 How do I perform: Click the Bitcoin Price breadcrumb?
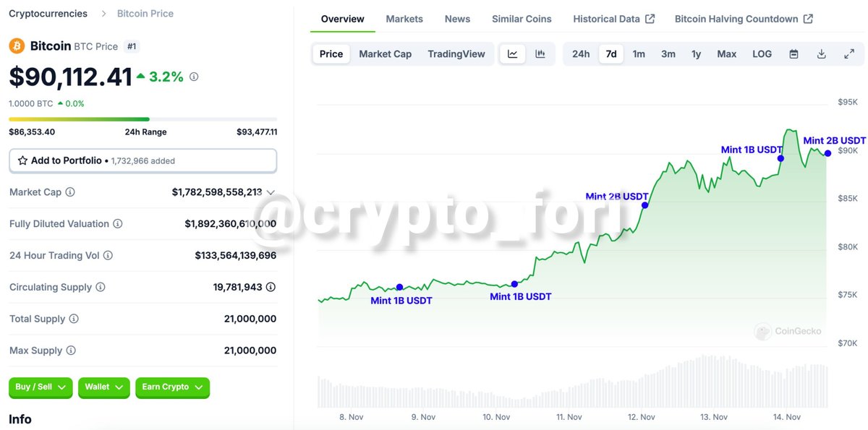145,14
